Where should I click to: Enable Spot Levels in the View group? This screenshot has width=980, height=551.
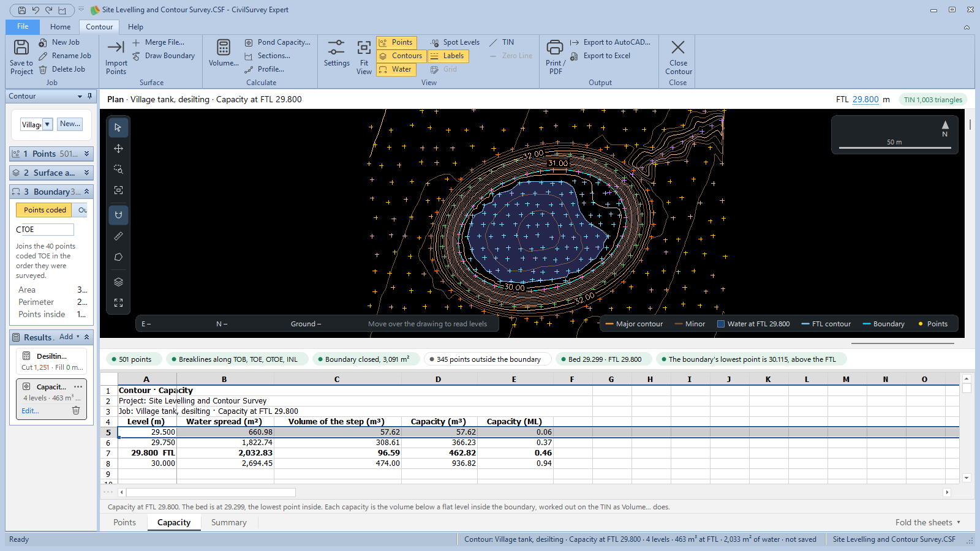click(455, 42)
